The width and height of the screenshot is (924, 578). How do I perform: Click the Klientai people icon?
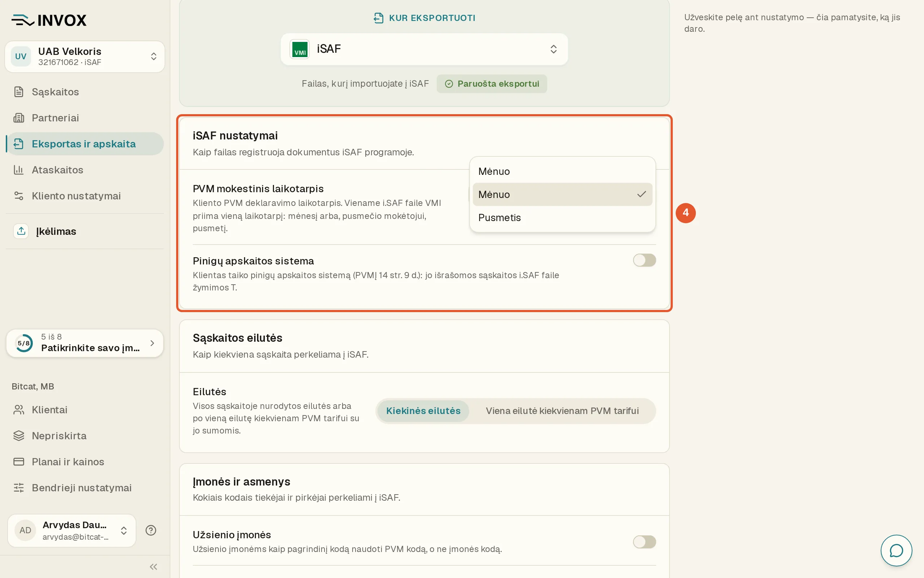pyautogui.click(x=19, y=410)
